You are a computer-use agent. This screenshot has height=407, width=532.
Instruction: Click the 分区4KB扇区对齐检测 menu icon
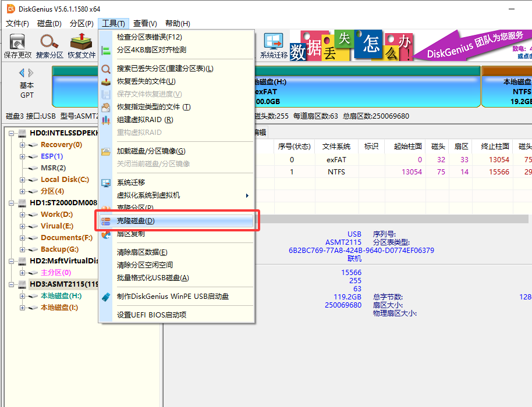106,51
